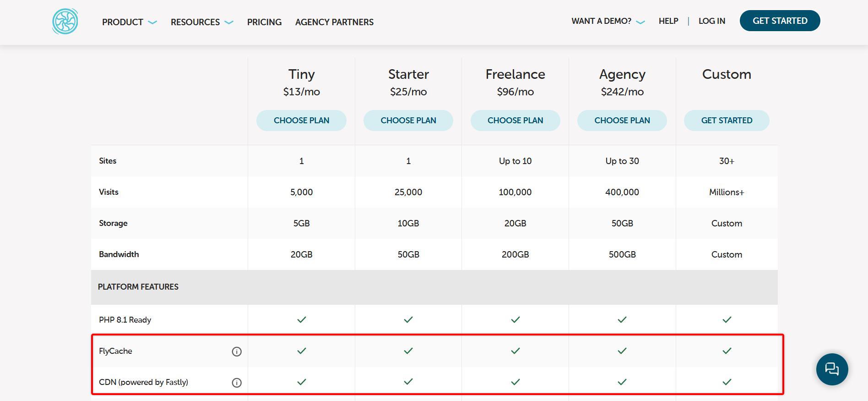Go to the Pricing page

(264, 22)
